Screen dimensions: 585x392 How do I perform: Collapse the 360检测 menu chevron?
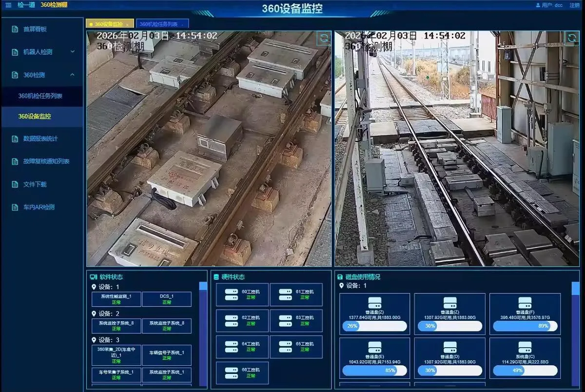(73, 75)
